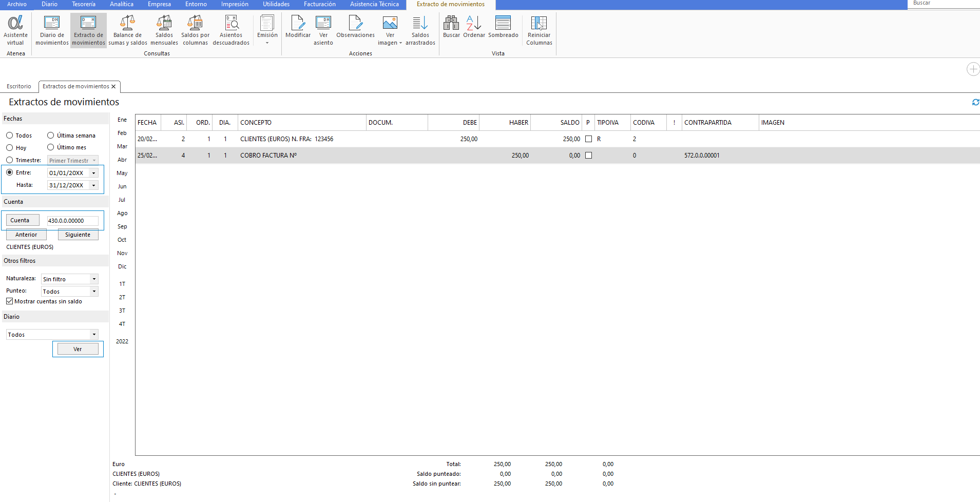Click the Anterior account button
Viewport: 980px width, 502px height.
tap(26, 235)
